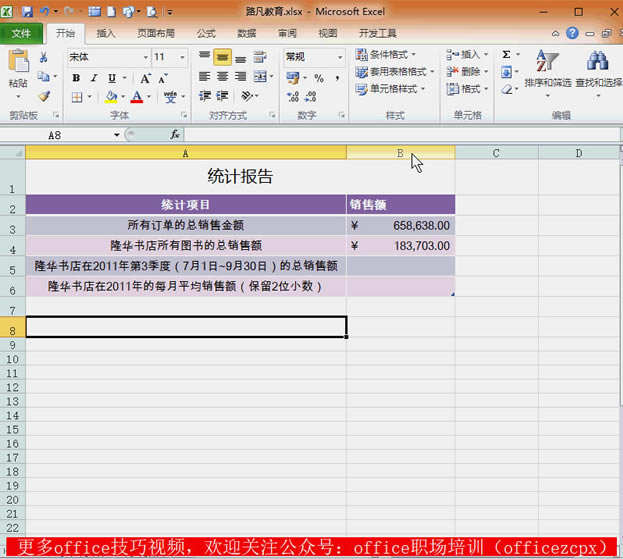This screenshot has height=559, width=623.
Task: Switch to the 插入 ribbon tab
Action: pos(106,33)
